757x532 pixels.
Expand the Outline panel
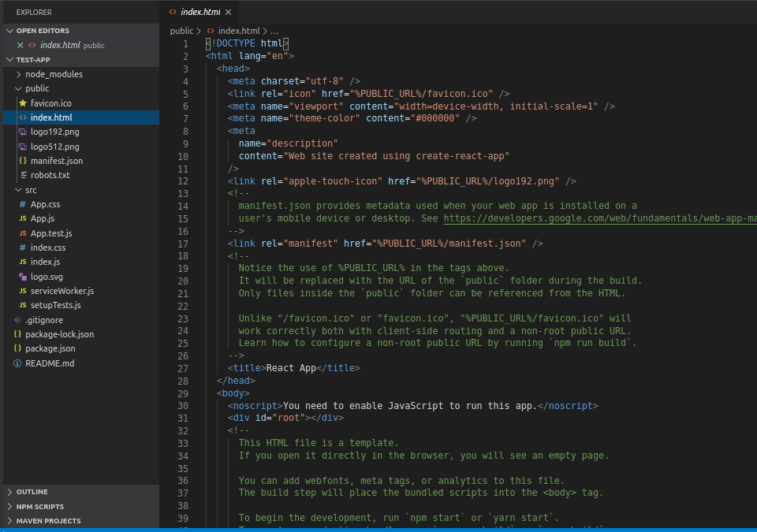pyautogui.click(x=9, y=492)
